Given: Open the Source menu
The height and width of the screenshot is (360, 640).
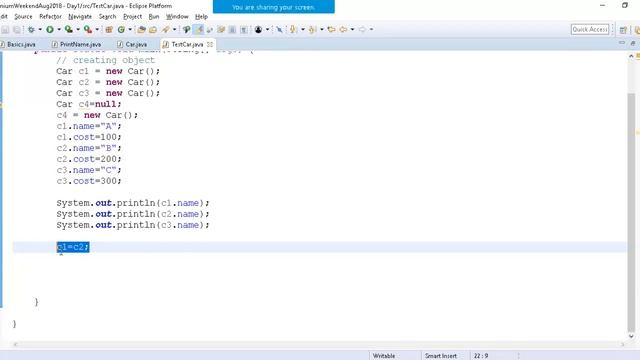Looking at the screenshot, I should [23, 16].
